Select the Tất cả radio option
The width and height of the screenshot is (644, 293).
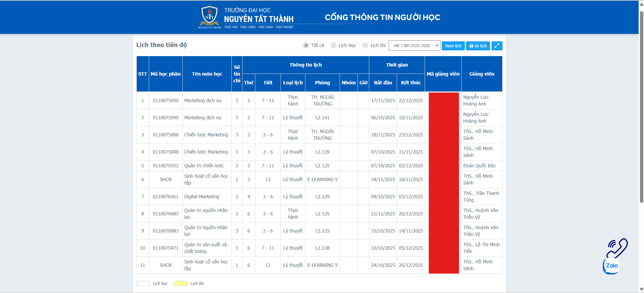pyautogui.click(x=306, y=45)
